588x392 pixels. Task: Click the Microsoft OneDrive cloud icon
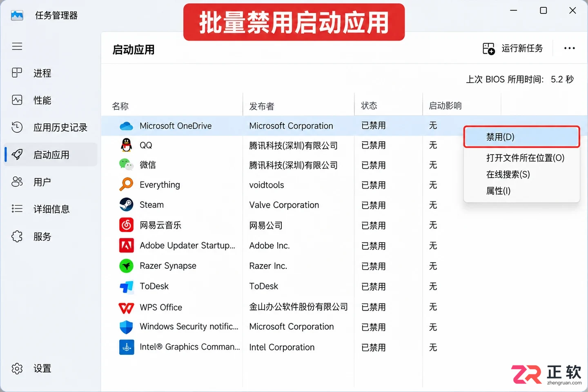127,126
